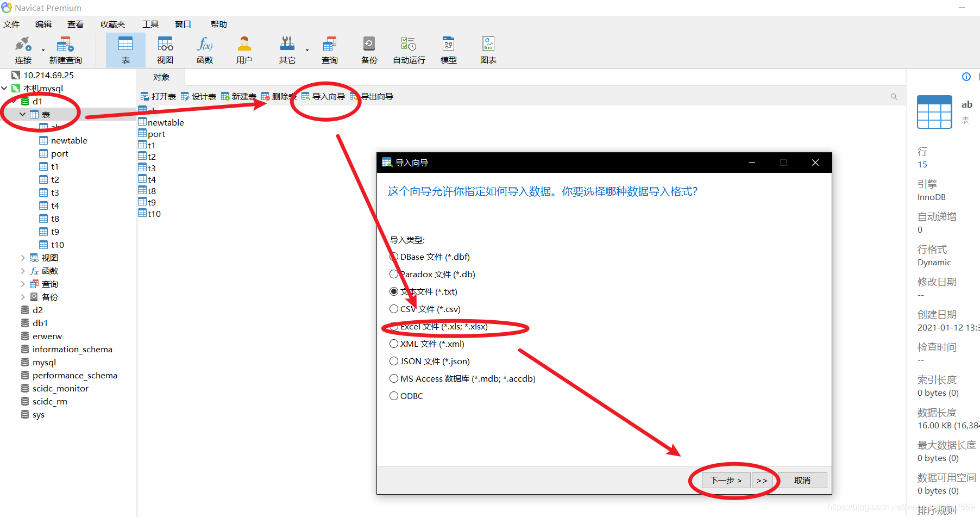Expand the 备份 backups tree node
The height and width of the screenshot is (517, 980).
pos(23,297)
